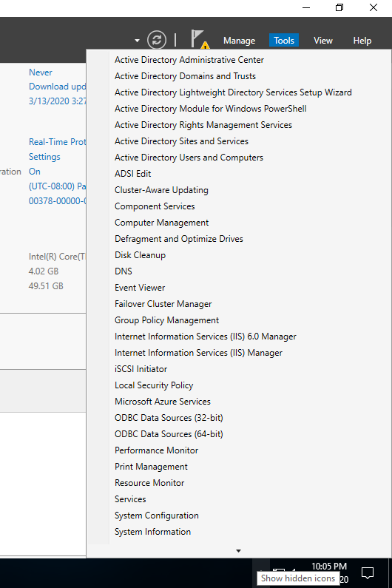
Task: Minimize the Server Manager window
Action: click(x=306, y=7)
